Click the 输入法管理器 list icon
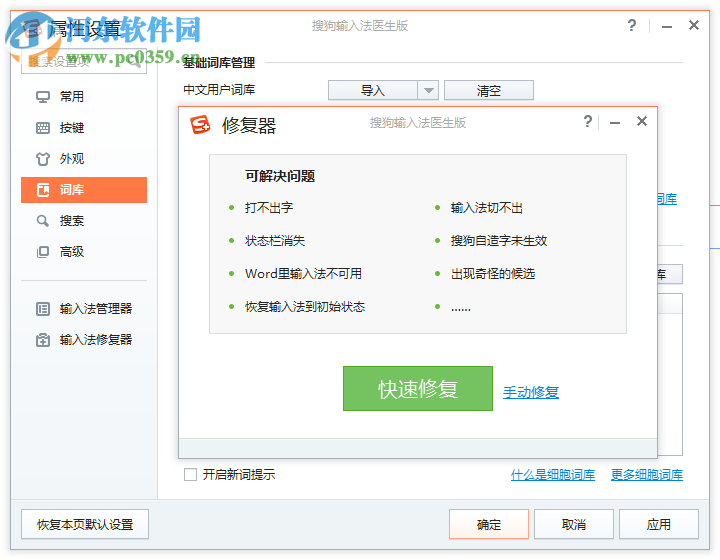The image size is (720, 560). pyautogui.click(x=43, y=309)
